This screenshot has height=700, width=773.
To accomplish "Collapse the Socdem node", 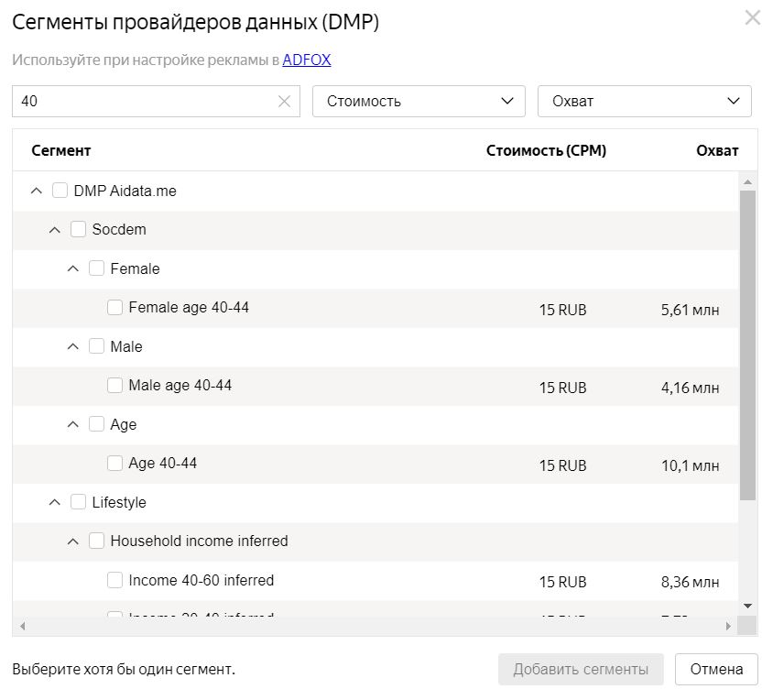I will point(54,229).
